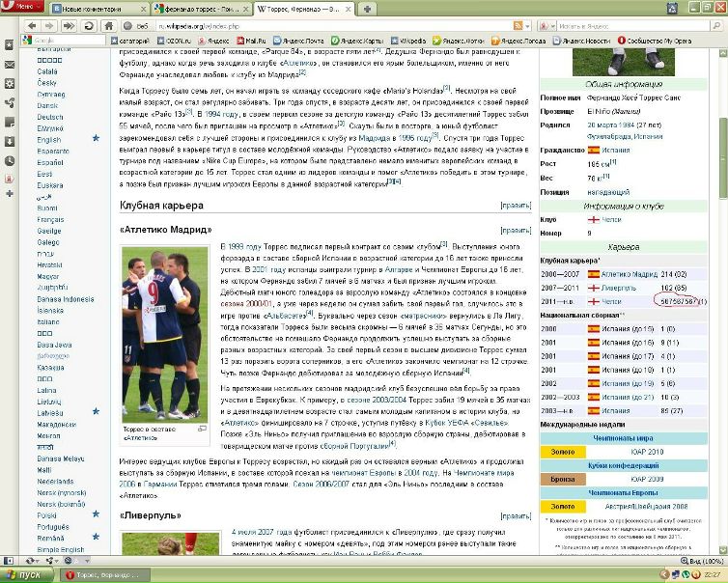Open the Bookmarks panel in the sidebar
The width and height of the screenshot is (728, 583).
(x=9, y=43)
